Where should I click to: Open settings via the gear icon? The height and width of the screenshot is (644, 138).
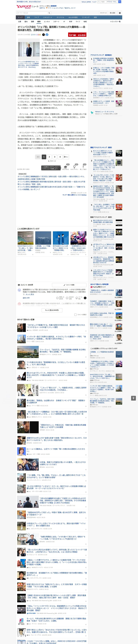coord(120,13)
